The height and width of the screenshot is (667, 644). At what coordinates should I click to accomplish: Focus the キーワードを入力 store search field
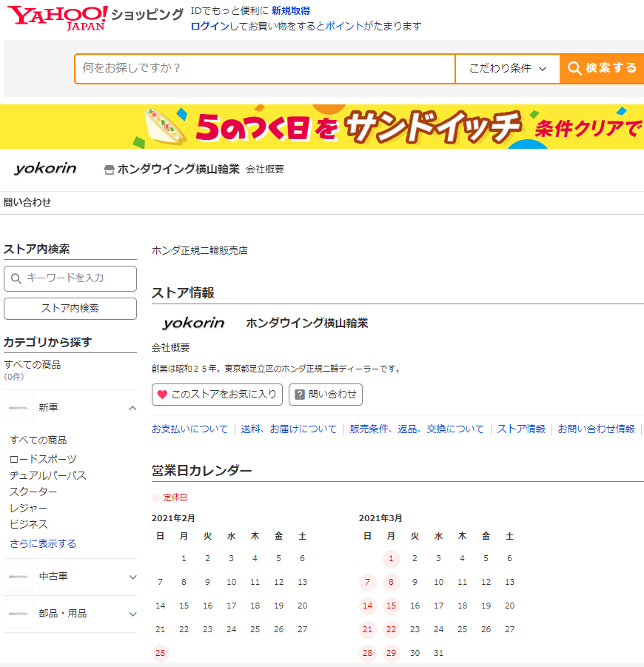(70, 278)
